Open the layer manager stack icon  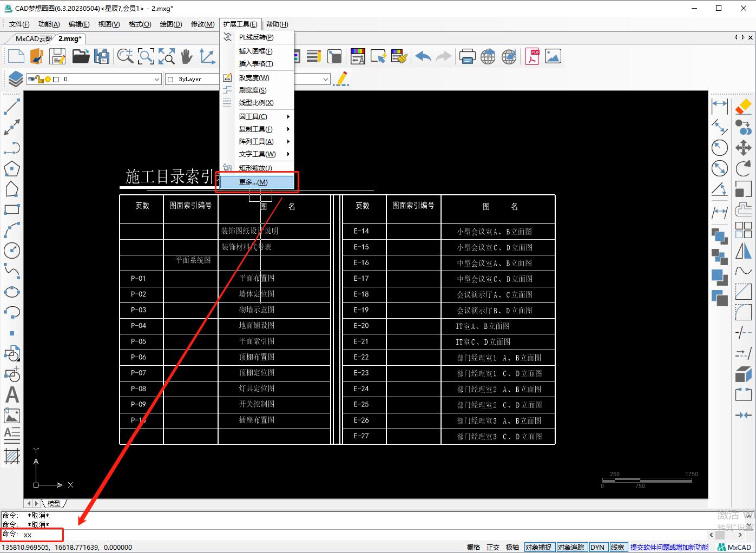click(16, 79)
